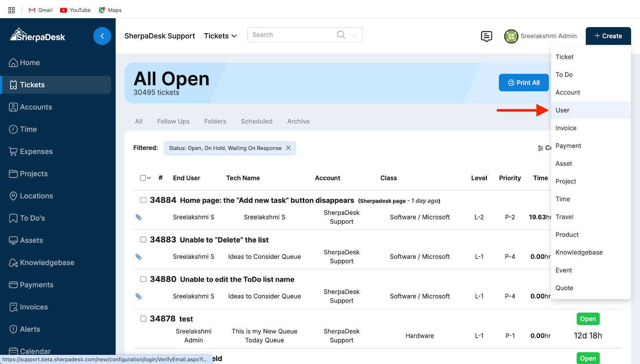Tick the checkbox for ticket 34883
640x364 pixels.
tap(143, 240)
